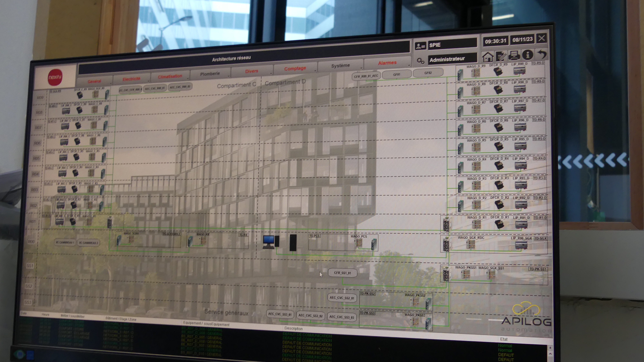This screenshot has width=644, height=362.
Task: Click the GF01 generator button
Action: (x=397, y=74)
